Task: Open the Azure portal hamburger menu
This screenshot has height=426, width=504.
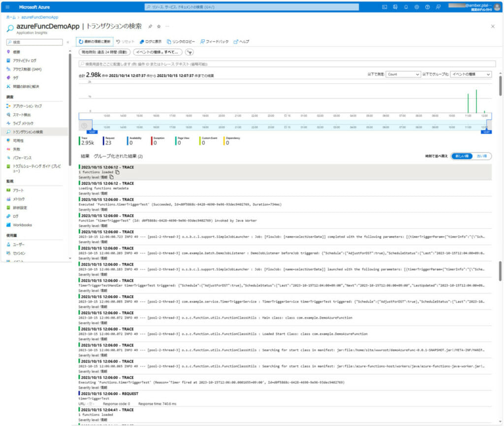Action: [6, 6]
